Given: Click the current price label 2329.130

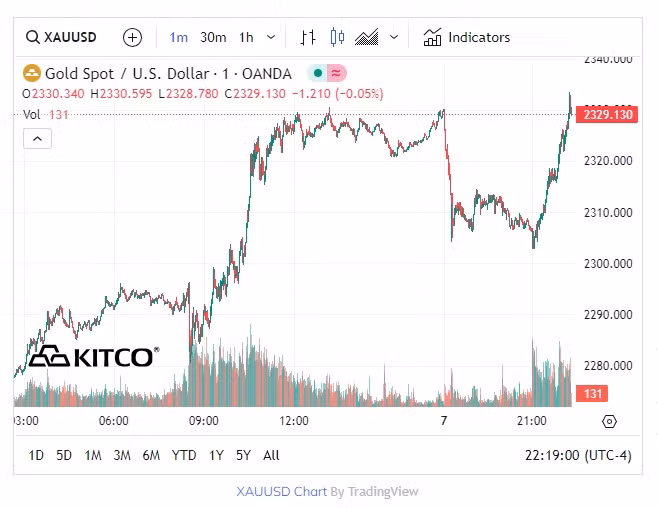Looking at the screenshot, I should pos(607,115).
